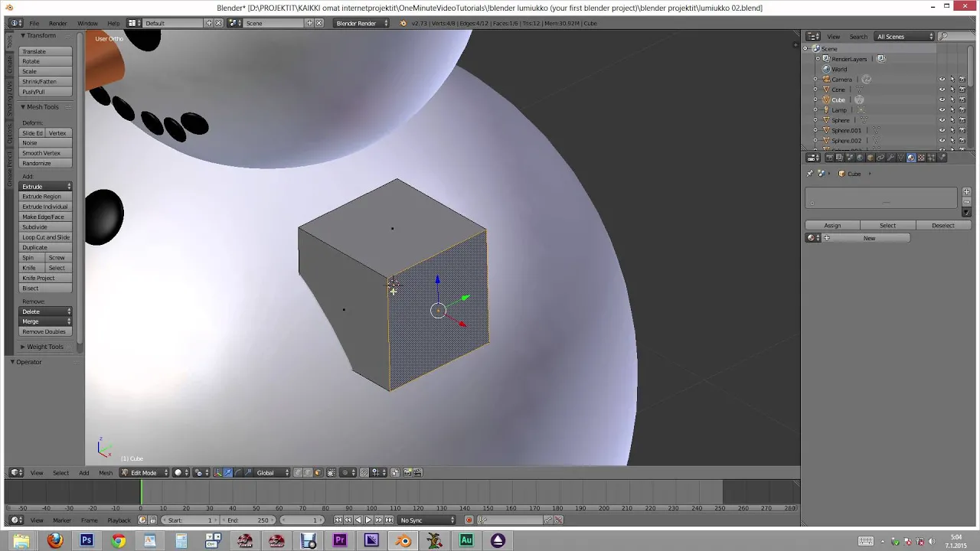Image resolution: width=980 pixels, height=551 pixels.
Task: Open the Extrude dropdown in Mesh Tools
Action: (x=46, y=187)
